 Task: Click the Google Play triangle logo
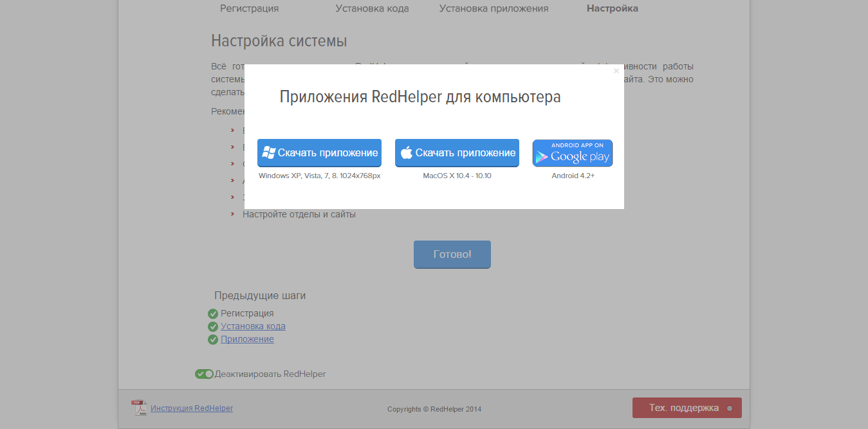pyautogui.click(x=542, y=157)
